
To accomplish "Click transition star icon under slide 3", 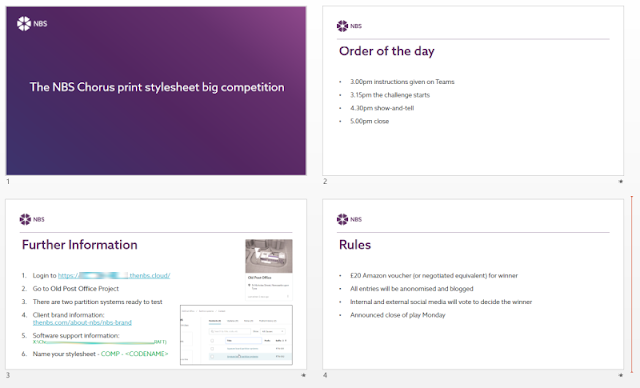I will [x=303, y=375].
